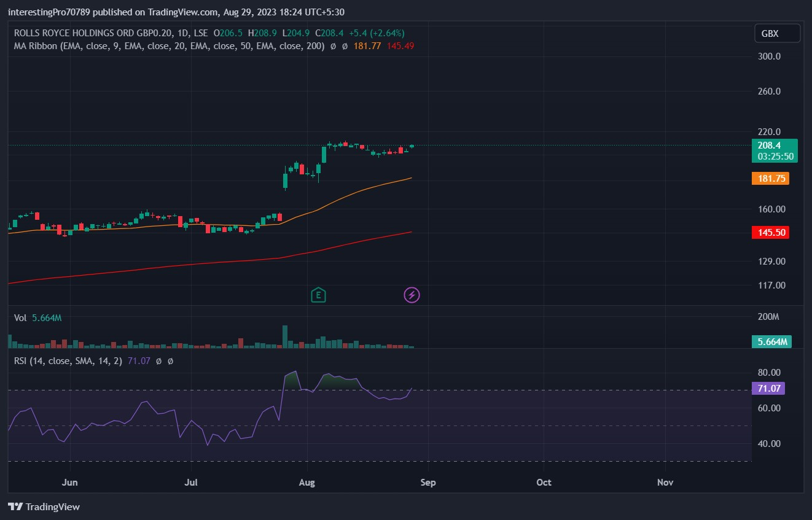Select the RSI (14, close, SMA, 14, 2) legend

pos(69,361)
